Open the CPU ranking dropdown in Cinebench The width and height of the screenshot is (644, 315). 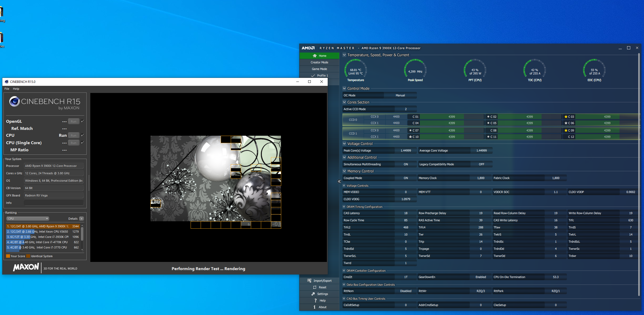(x=28, y=219)
